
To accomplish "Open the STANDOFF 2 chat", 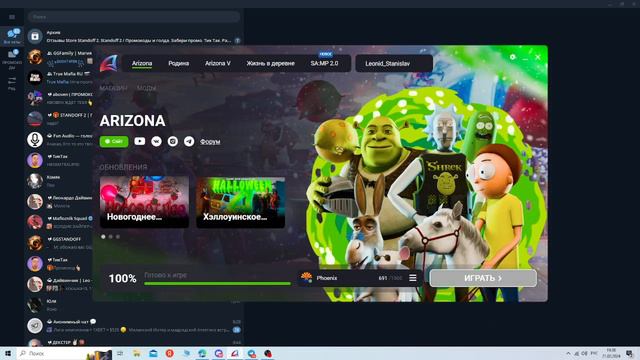I will (x=60, y=119).
